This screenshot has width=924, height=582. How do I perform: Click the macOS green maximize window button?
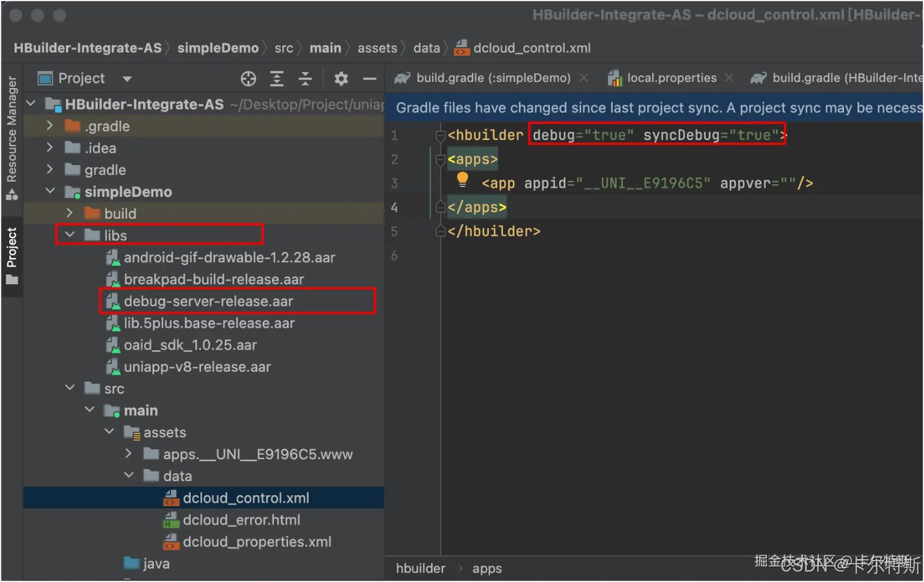[x=59, y=15]
